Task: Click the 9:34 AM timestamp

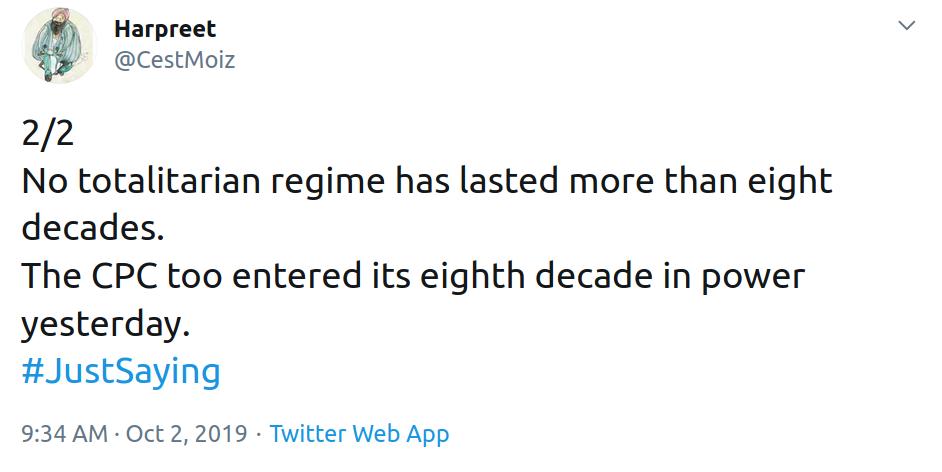Action: point(62,434)
